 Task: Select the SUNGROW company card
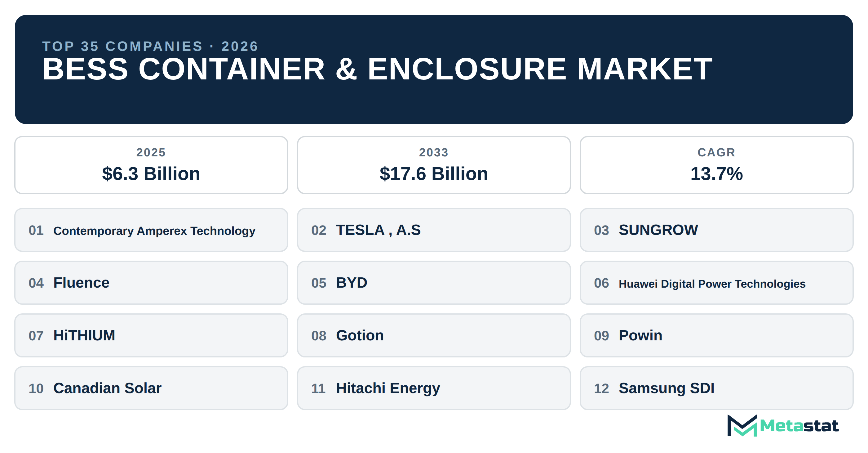coord(716,230)
